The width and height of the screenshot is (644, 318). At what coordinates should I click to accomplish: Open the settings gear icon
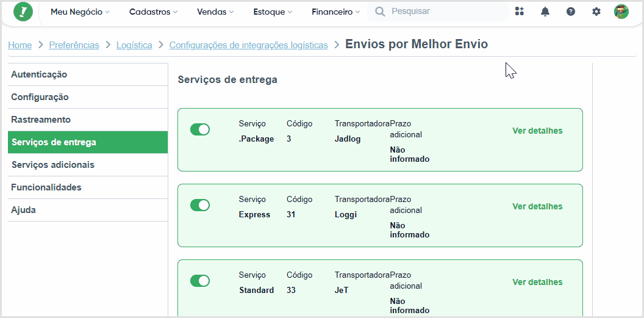tap(596, 12)
